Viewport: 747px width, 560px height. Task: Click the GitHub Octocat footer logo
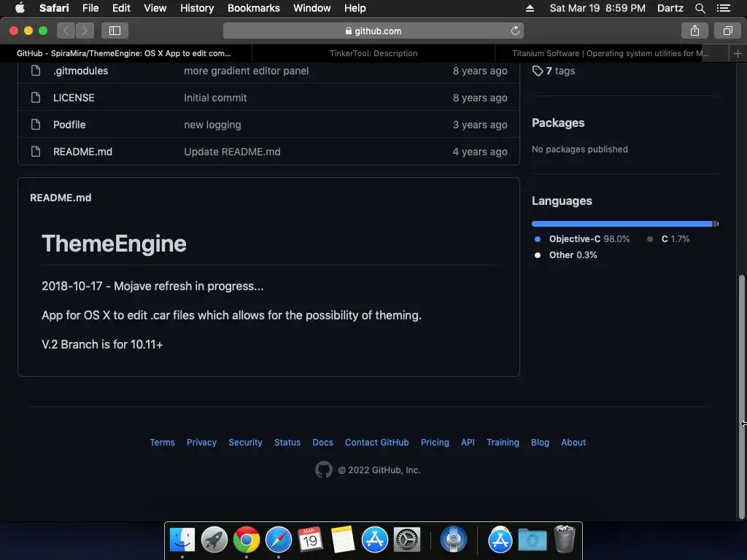coord(324,470)
